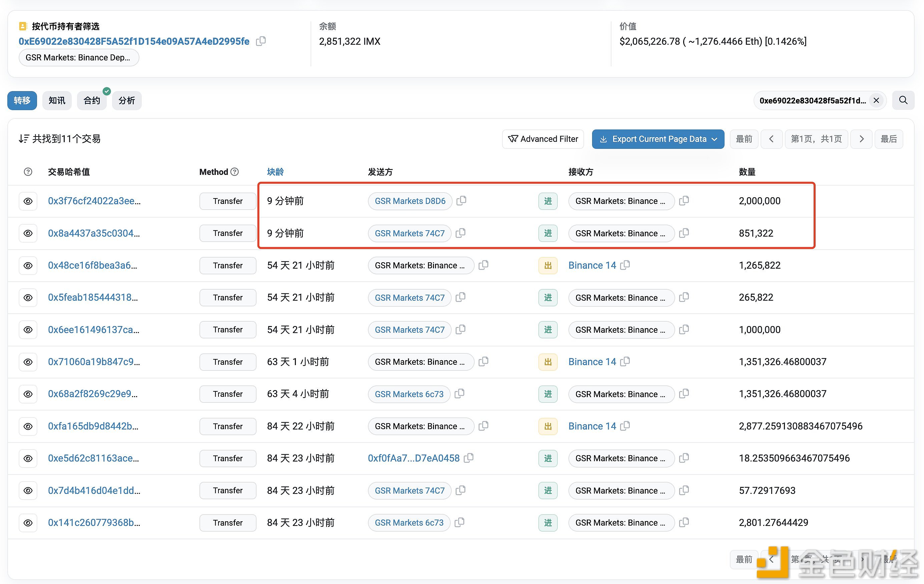Open GSR Markets D8D6 sender link
The width and height of the screenshot is (924, 584).
pyautogui.click(x=410, y=201)
